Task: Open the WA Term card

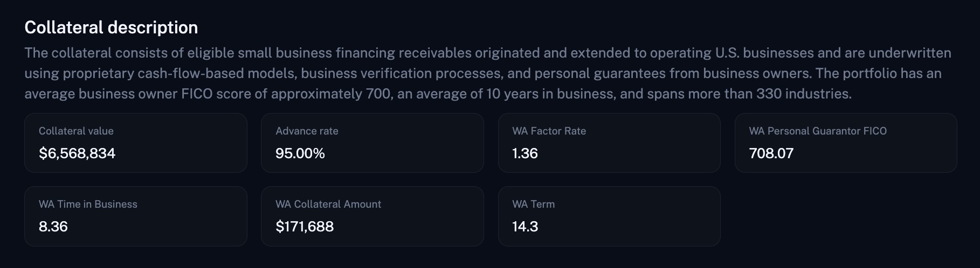Action: pyautogui.click(x=609, y=216)
